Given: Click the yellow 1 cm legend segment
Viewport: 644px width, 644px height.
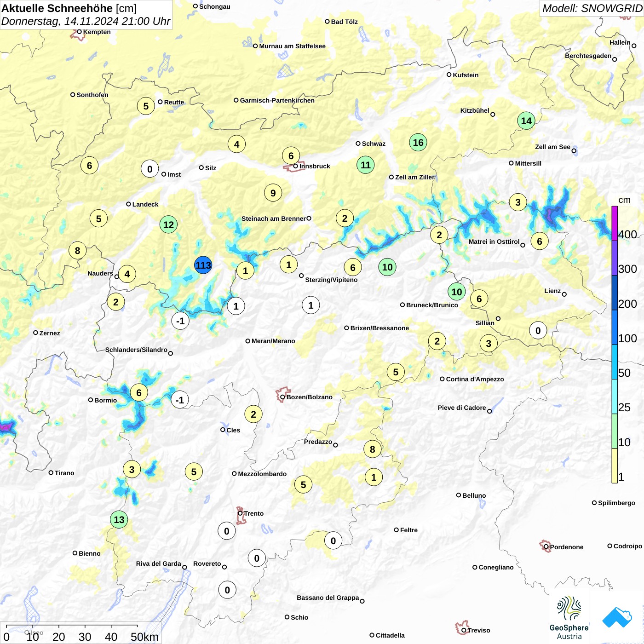Looking at the screenshot, I should (x=615, y=466).
